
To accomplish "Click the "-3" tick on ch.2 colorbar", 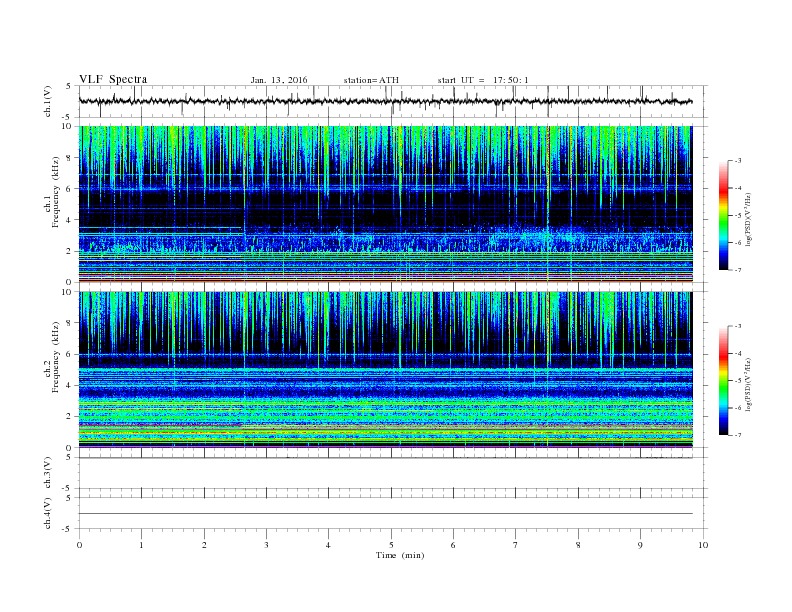I will pos(738,326).
